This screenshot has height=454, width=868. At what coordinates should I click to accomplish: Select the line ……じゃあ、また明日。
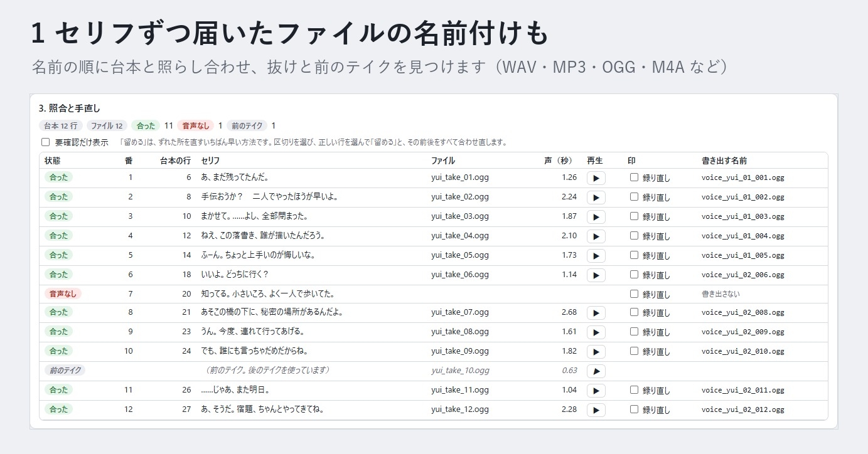(x=235, y=390)
